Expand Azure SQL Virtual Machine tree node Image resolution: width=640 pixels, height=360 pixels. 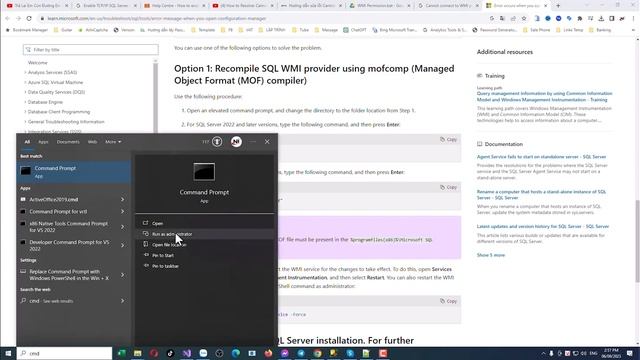[25, 82]
